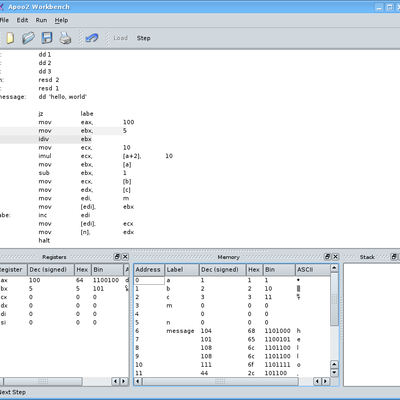Viewport: 400px width, 400px height.
Task: Click memory scrollbar top up arrow
Action: coord(334,268)
